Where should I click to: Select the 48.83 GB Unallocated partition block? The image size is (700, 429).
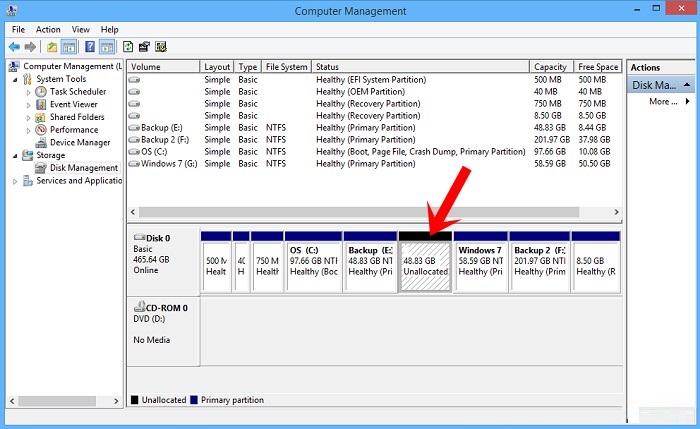(425, 266)
